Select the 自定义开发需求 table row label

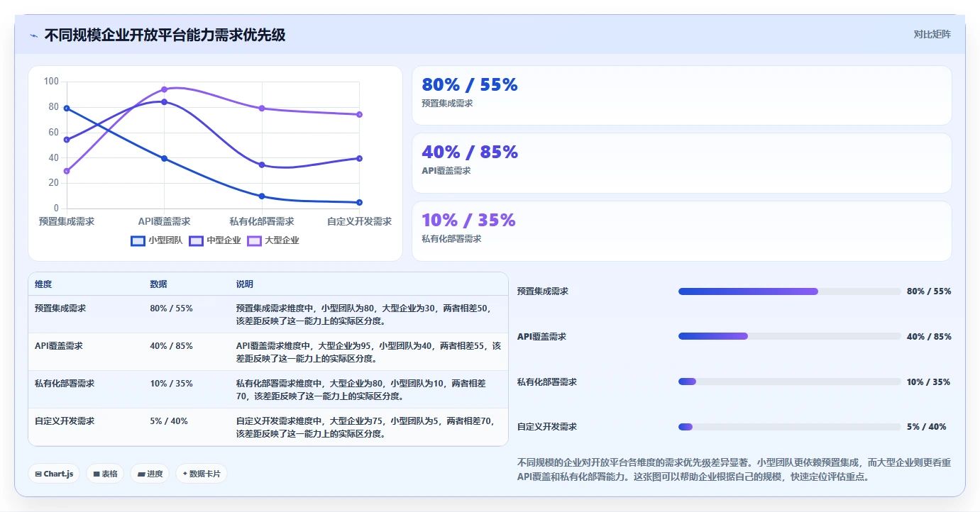pos(64,421)
